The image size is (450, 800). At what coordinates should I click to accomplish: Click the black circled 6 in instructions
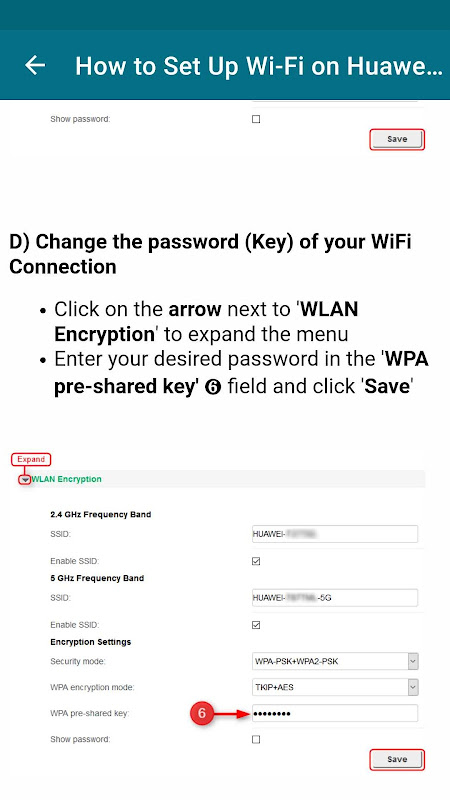pyautogui.click(x=213, y=387)
